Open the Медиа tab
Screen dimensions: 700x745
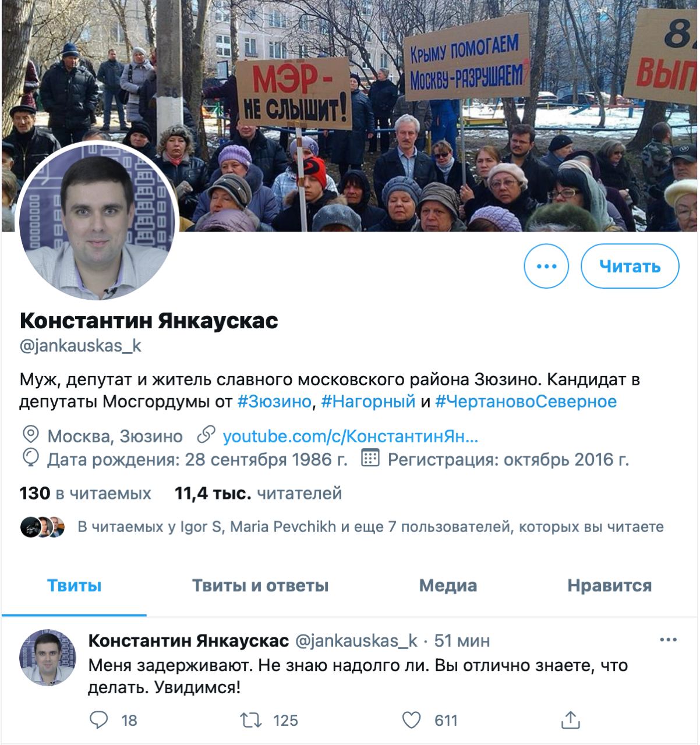[448, 586]
